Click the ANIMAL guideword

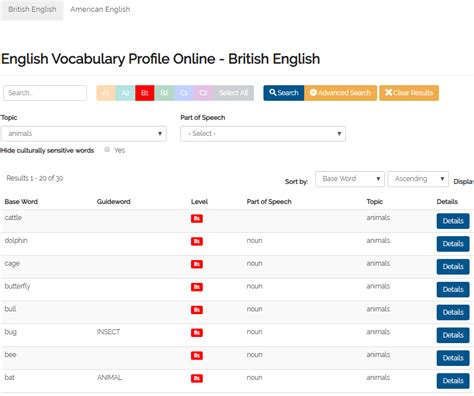[x=109, y=378]
